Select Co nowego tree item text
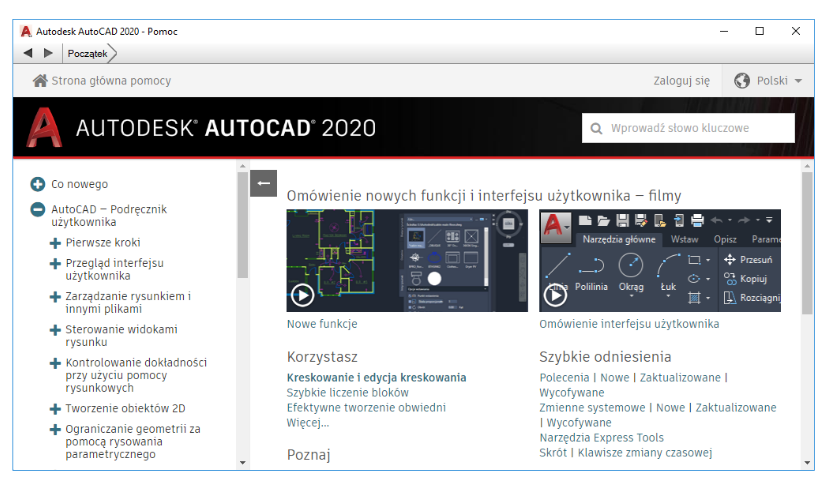This screenshot has height=489, width=822. 80,184
